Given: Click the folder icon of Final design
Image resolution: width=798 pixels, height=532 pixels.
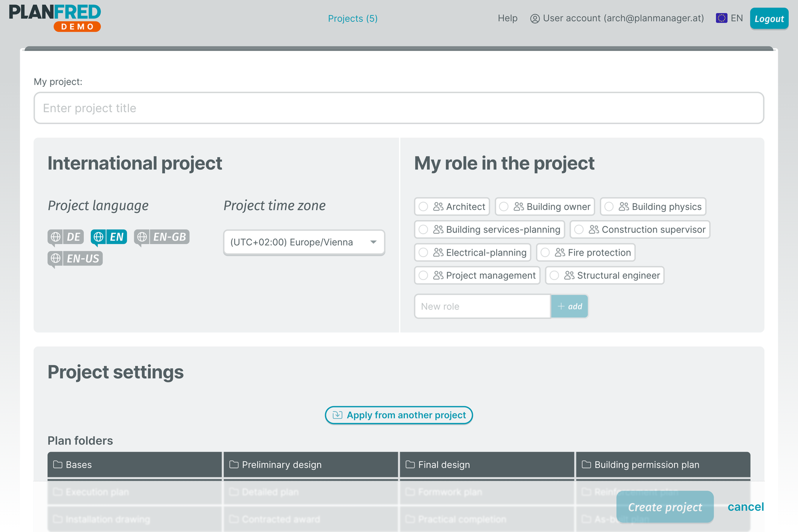Looking at the screenshot, I should [410, 464].
